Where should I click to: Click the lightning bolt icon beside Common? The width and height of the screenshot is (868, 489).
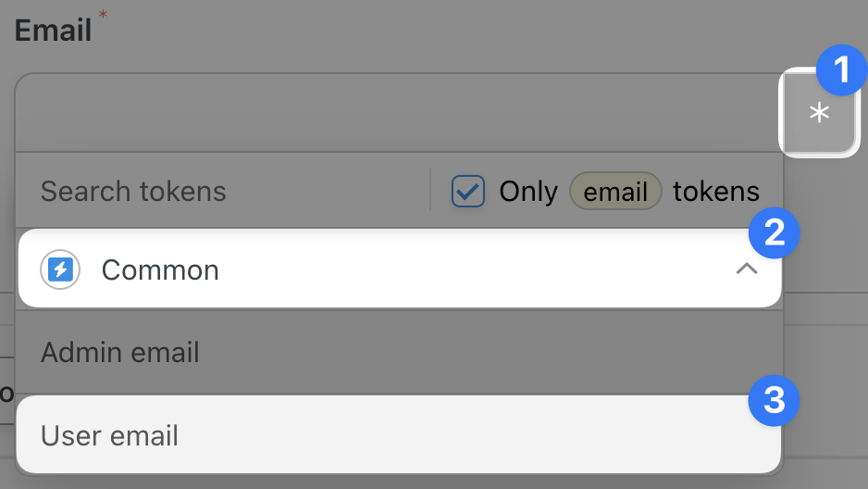[60, 270]
